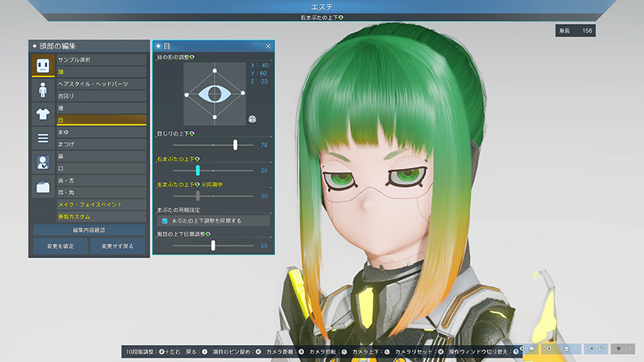Open the body editing category icon
Image resolution: width=644 pixels, height=362 pixels.
(x=42, y=90)
